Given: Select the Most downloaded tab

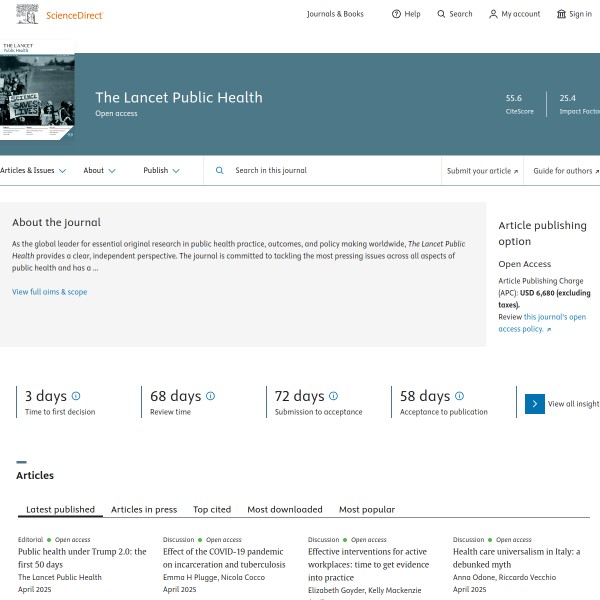Looking at the screenshot, I should [285, 509].
